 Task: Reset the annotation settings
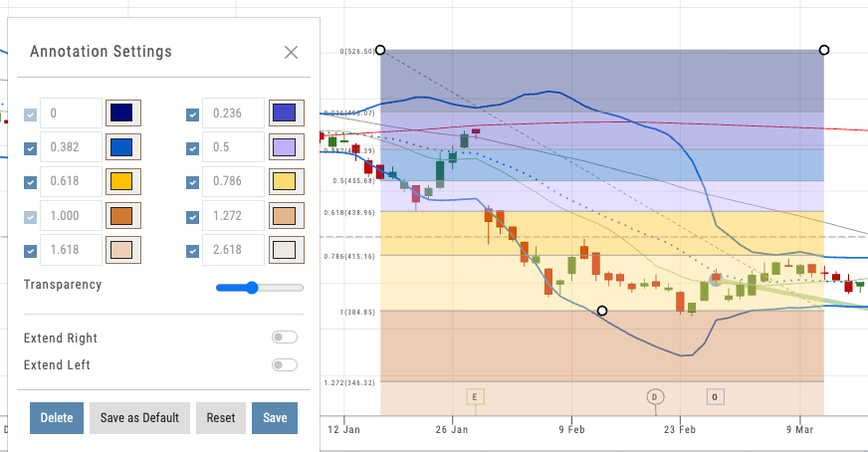coord(220,418)
